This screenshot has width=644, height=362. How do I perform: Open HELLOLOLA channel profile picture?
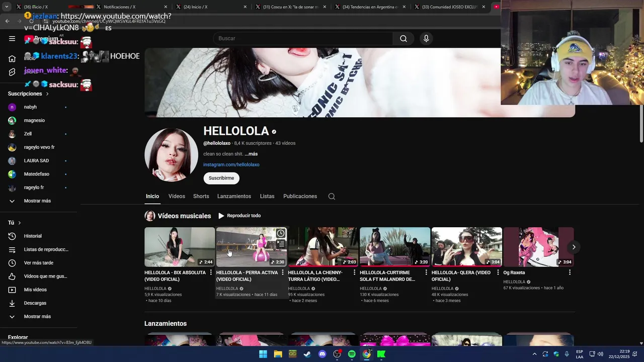pyautogui.click(x=171, y=155)
